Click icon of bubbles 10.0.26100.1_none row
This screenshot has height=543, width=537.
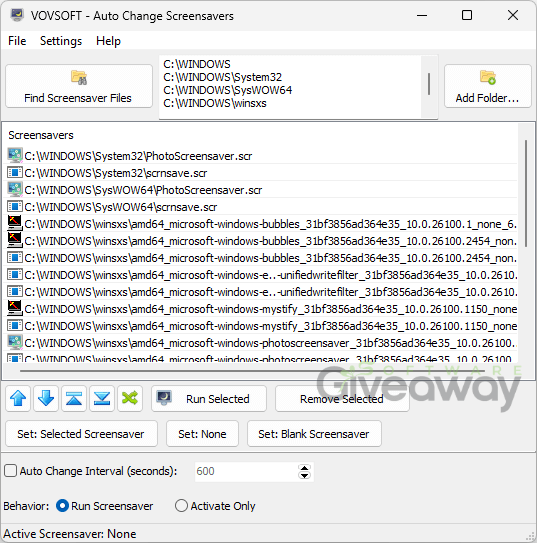point(15,223)
